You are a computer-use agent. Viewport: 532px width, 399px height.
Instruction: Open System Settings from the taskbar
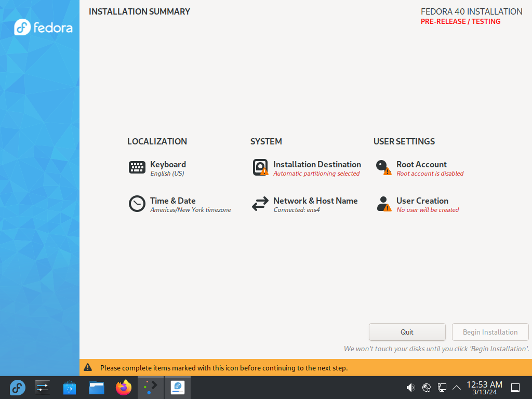43,388
